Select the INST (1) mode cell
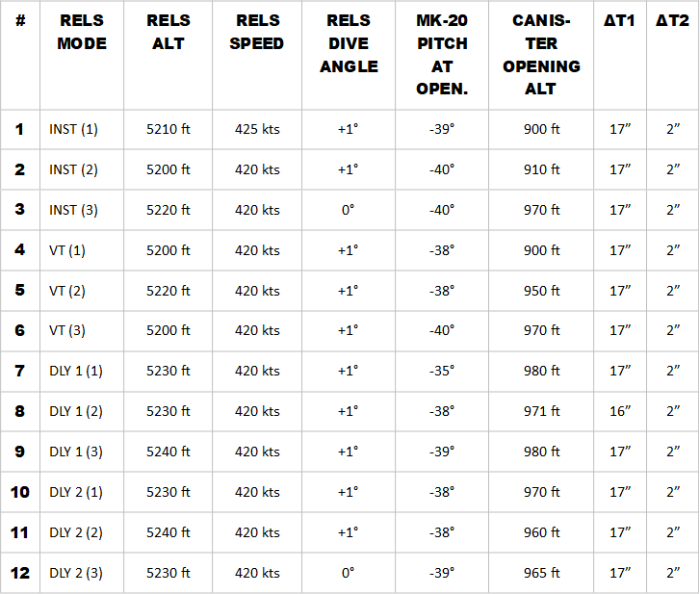Image resolution: width=700 pixels, height=594 pixels. point(74,130)
